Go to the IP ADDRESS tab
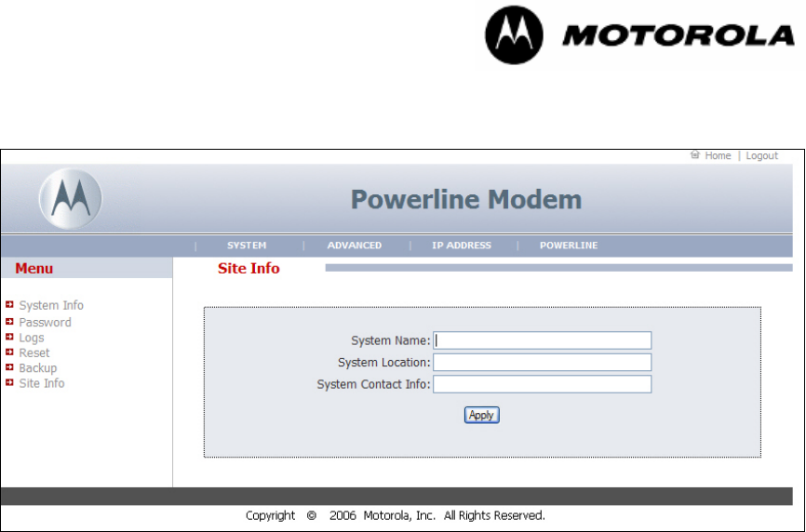Screen dimensions: 806x532 [x=462, y=246]
